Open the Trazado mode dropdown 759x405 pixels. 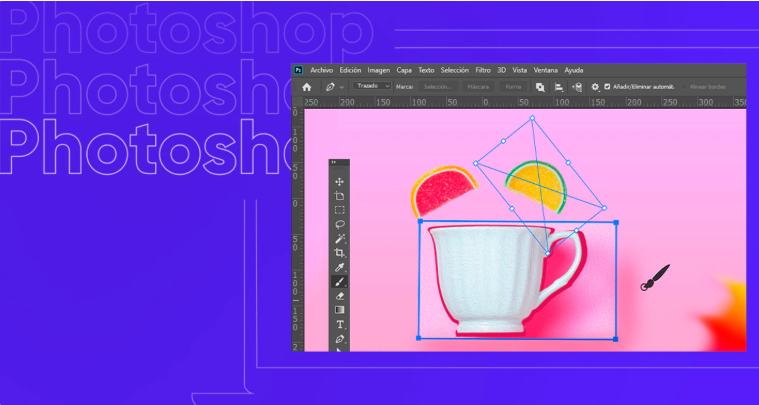point(373,87)
